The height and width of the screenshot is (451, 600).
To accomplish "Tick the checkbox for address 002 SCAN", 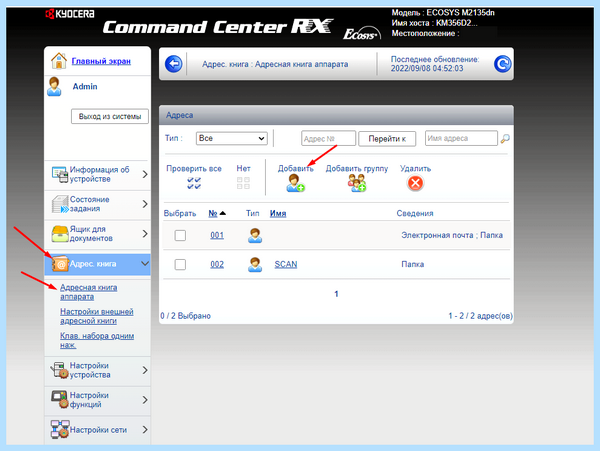I will [x=180, y=264].
